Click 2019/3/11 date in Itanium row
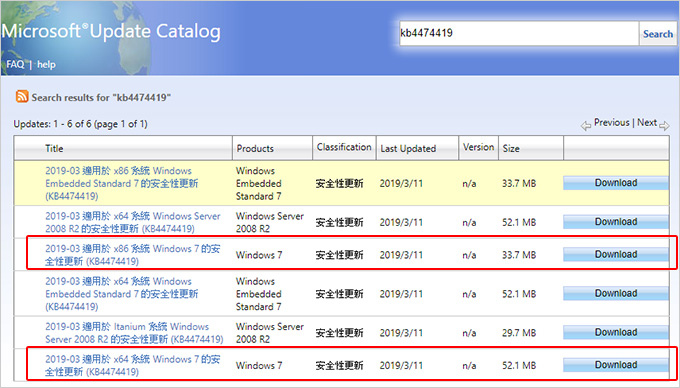The width and height of the screenshot is (680, 388). [401, 333]
